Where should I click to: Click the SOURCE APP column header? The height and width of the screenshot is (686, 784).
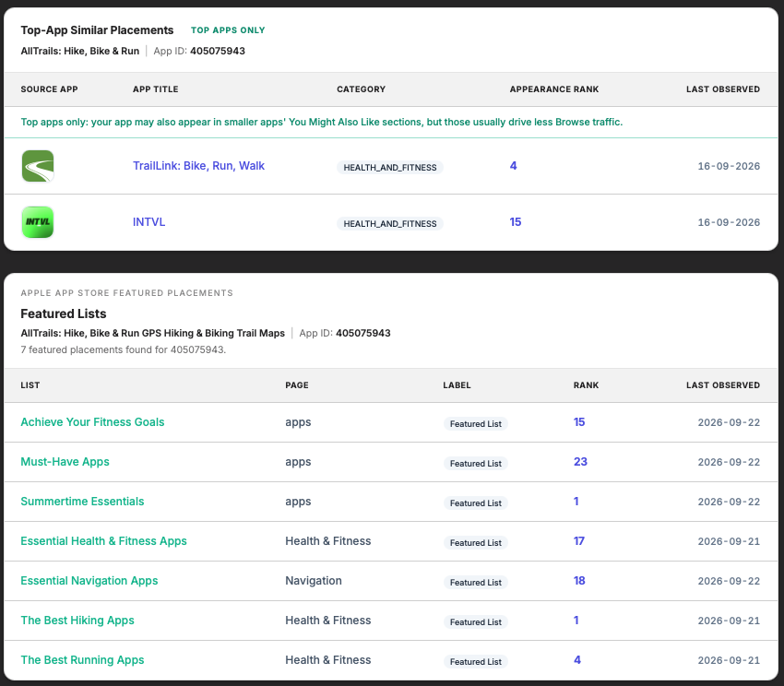coord(49,89)
